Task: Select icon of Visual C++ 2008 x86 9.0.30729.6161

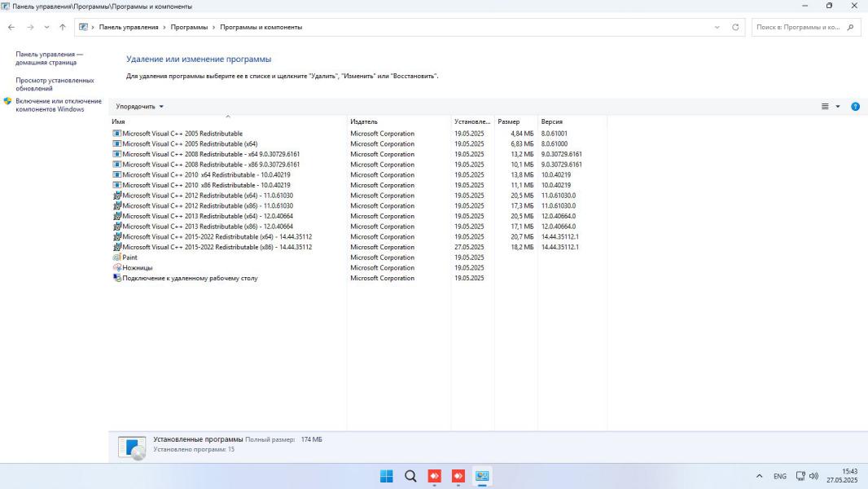Action: point(116,165)
